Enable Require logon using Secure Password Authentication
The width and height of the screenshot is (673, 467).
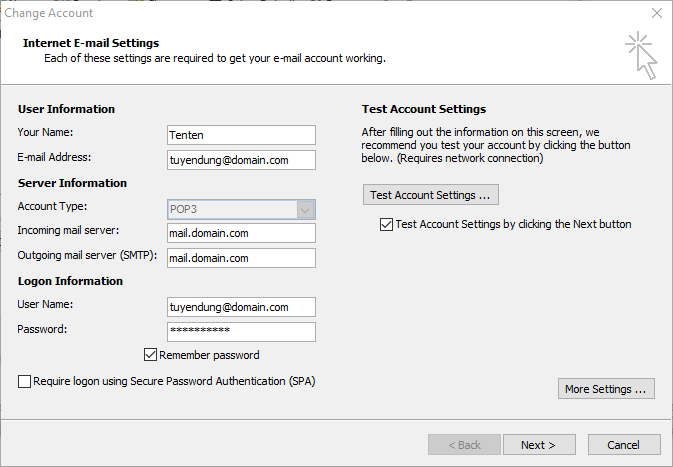(x=24, y=381)
